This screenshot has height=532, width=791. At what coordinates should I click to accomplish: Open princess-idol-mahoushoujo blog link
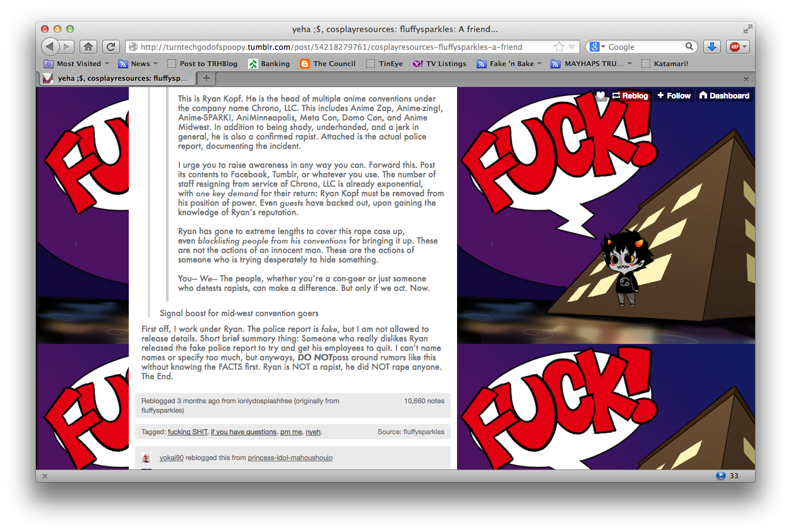[290, 458]
